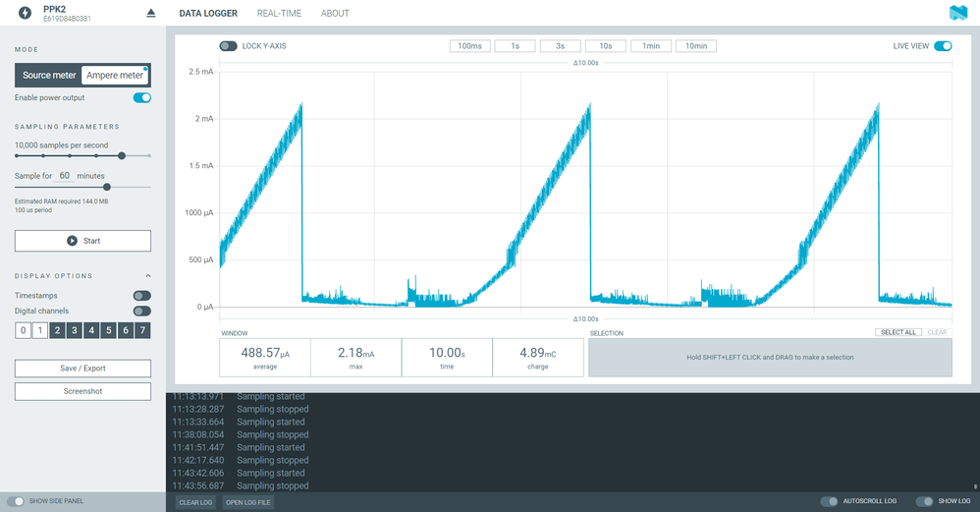
Task: Click the PPK2 lightning bolt device icon
Action: coord(25,13)
